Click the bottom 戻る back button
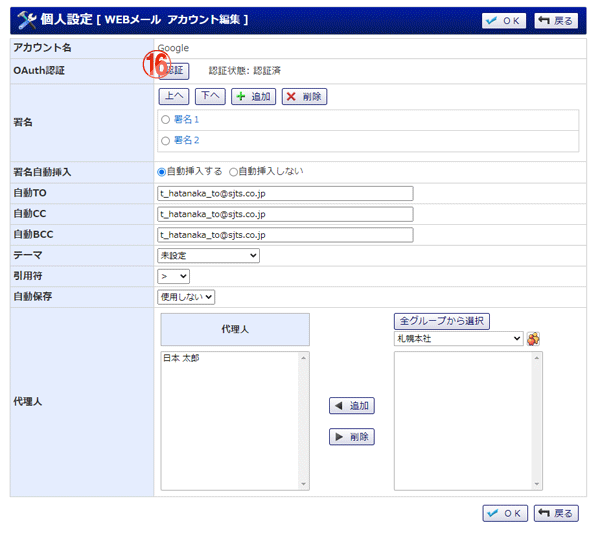The image size is (600, 534). [556, 513]
